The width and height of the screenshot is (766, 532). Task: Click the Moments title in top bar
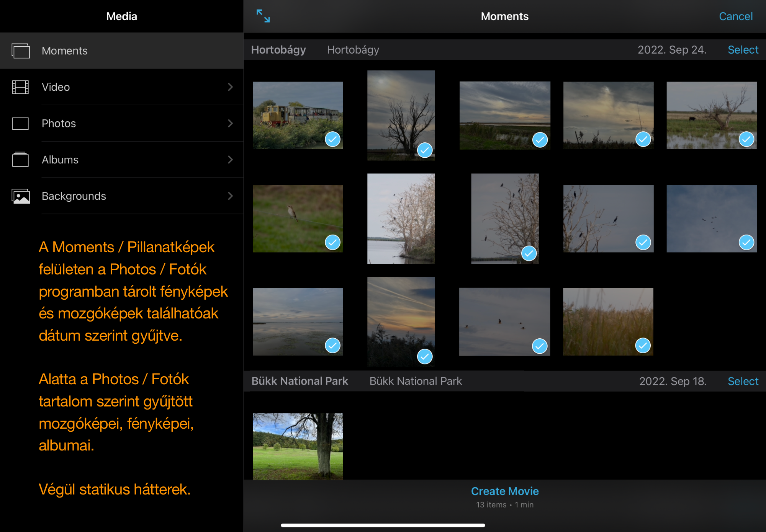[505, 16]
